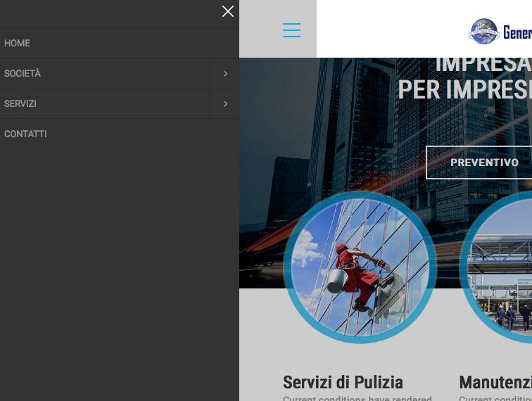
Task: Open the window cleaner circular image
Action: 360,267
